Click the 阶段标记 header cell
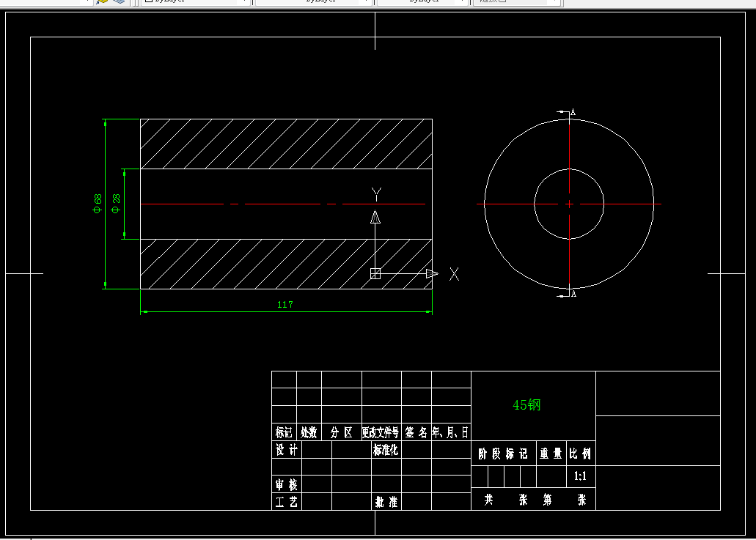 503,454
